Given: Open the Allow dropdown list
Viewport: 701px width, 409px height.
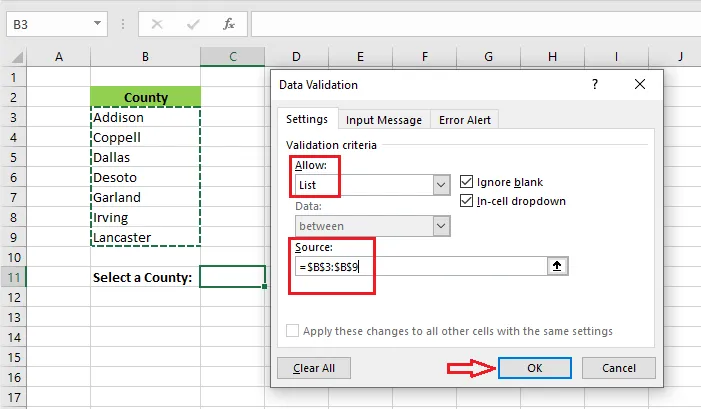Looking at the screenshot, I should pos(441,185).
